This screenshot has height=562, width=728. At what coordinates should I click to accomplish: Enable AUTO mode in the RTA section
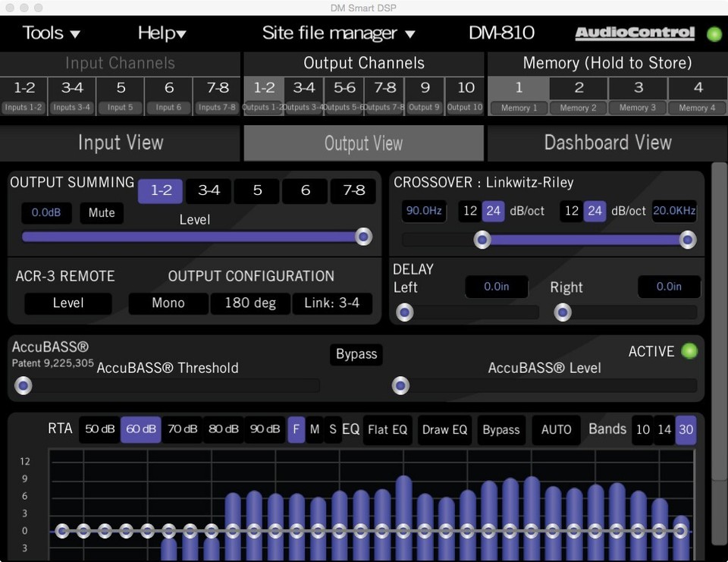point(556,430)
